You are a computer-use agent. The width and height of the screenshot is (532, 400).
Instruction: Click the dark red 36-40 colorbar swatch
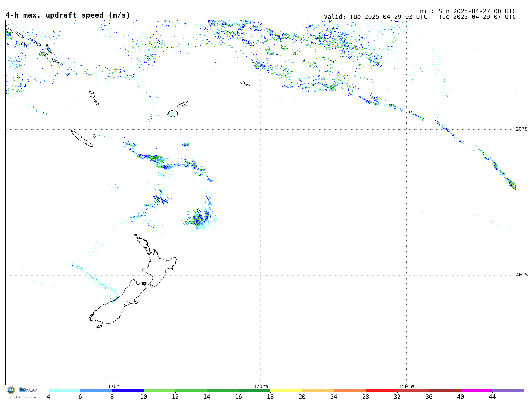(445, 391)
